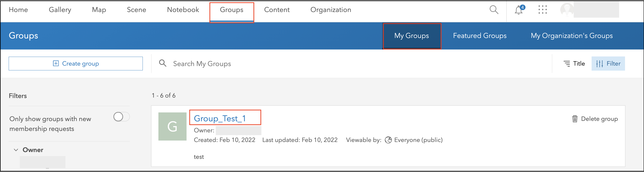Image resolution: width=644 pixels, height=172 pixels.
Task: Toggle the Filter panel button
Action: point(608,64)
